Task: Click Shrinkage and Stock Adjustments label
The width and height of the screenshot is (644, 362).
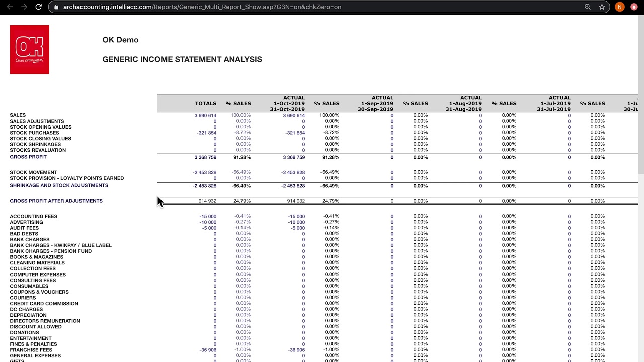Action: (x=59, y=185)
